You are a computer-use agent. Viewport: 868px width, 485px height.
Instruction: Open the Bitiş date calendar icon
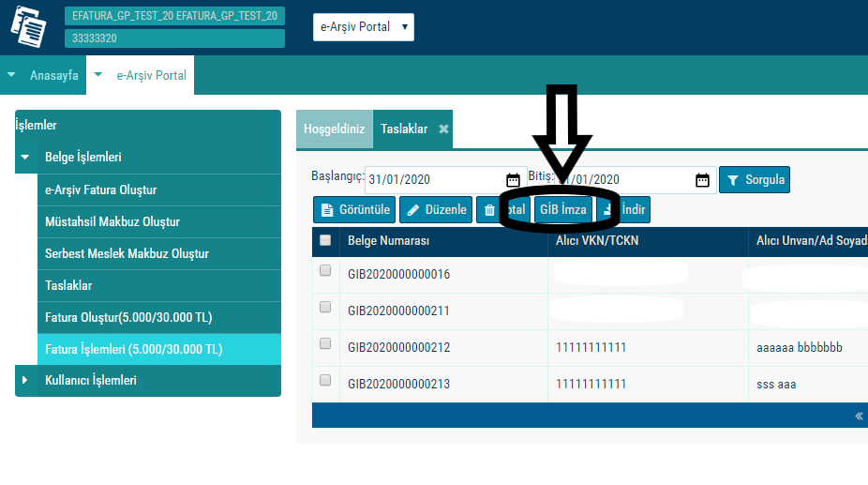(x=702, y=180)
